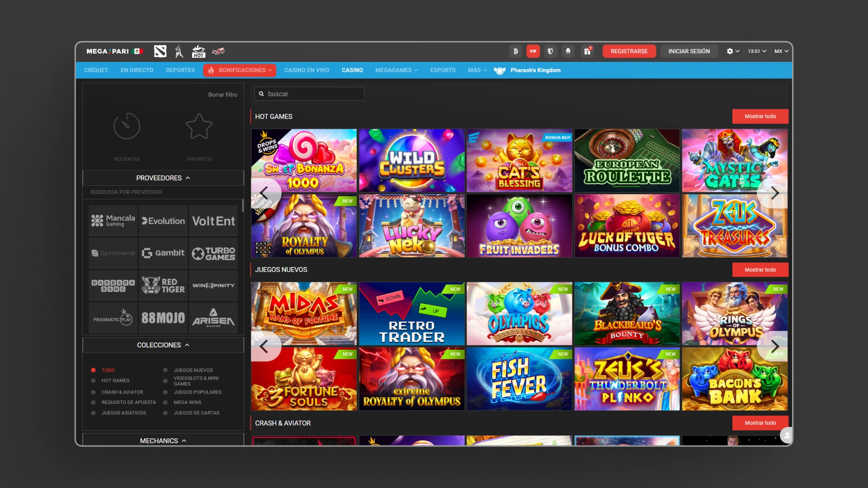Launch the red Aviator plane icon
This screenshot has width=868, height=488.
218,51
